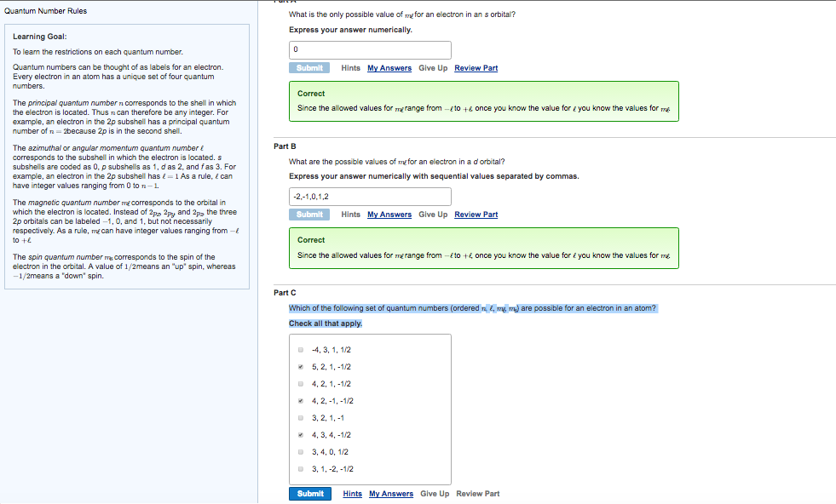Uncheck the "4, 3, 4, -1/2" option

point(300,434)
